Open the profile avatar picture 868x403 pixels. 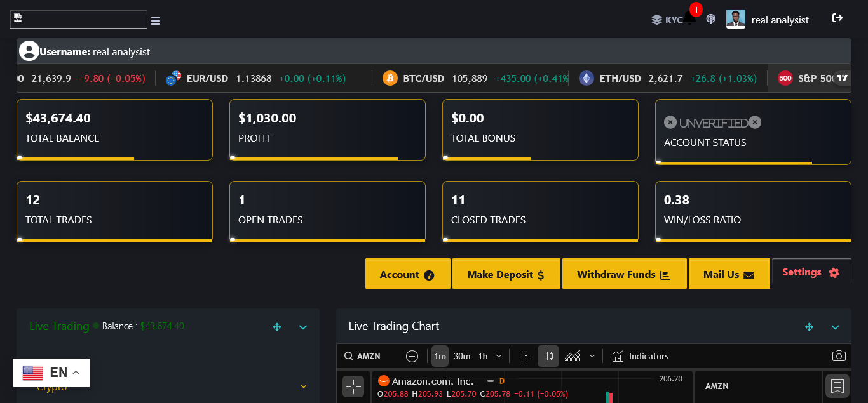tap(736, 19)
